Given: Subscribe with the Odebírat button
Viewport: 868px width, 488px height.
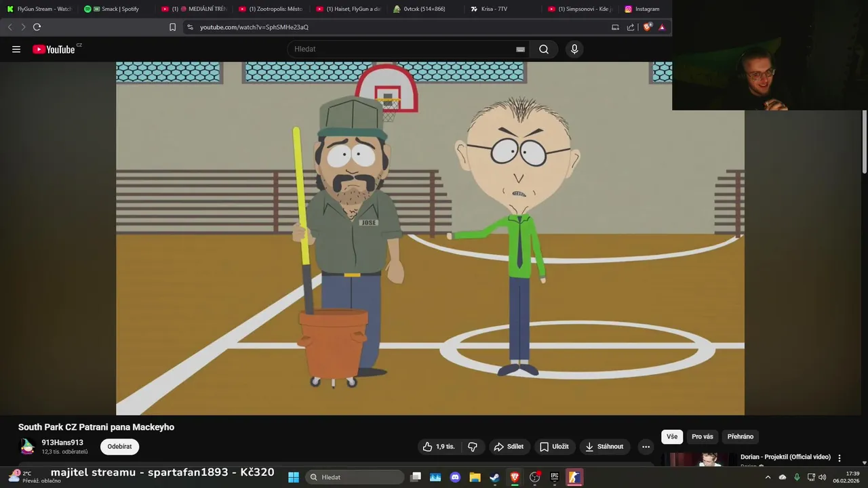Looking at the screenshot, I should (119, 447).
